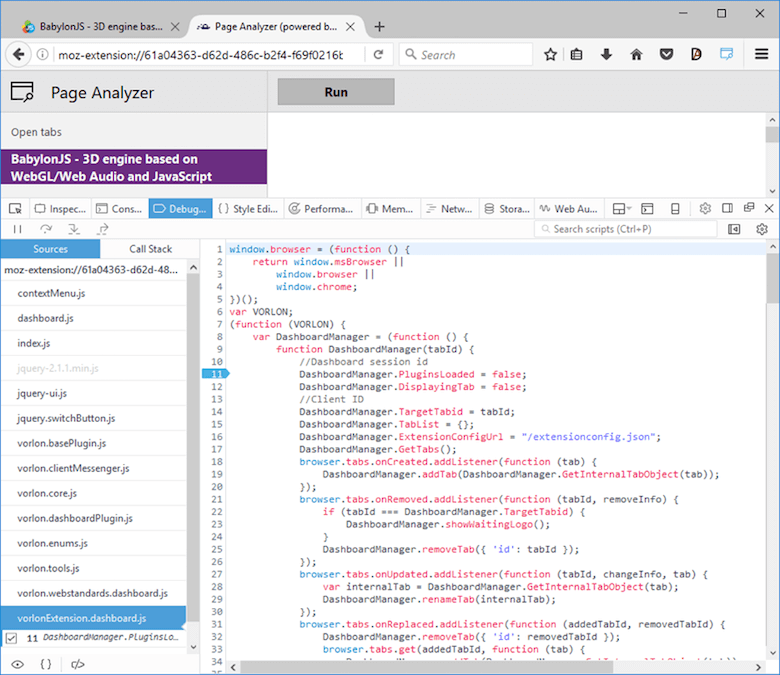Screen dimensions: 780x675
Task: Switch to the Call Stack tab
Action: tap(150, 249)
